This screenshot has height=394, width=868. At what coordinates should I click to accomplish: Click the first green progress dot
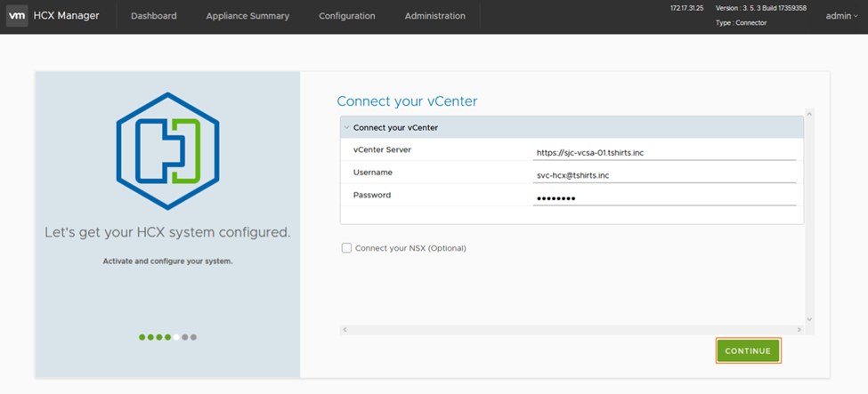coord(142,337)
